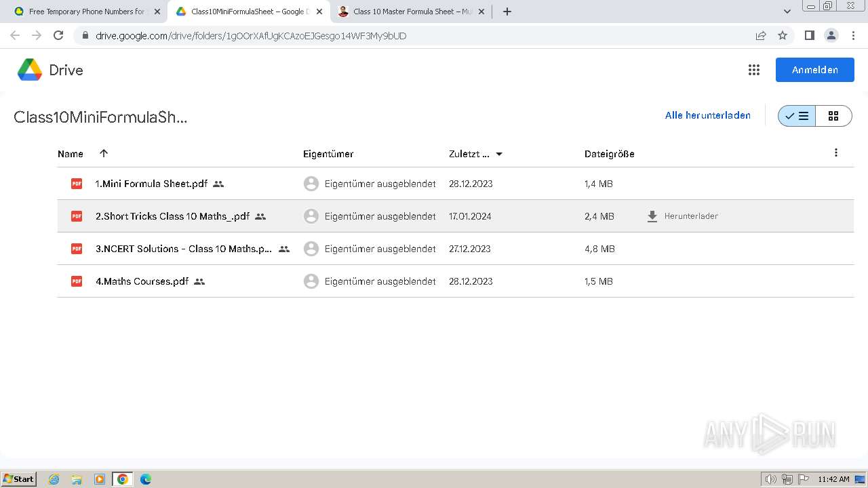Click shared icon next to 1.Mini Formula Sheet.pdf
This screenshot has width=868, height=488.
point(218,184)
